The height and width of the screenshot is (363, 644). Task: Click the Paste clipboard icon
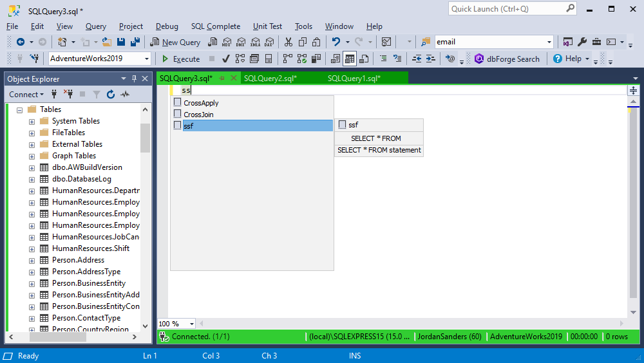[316, 42]
